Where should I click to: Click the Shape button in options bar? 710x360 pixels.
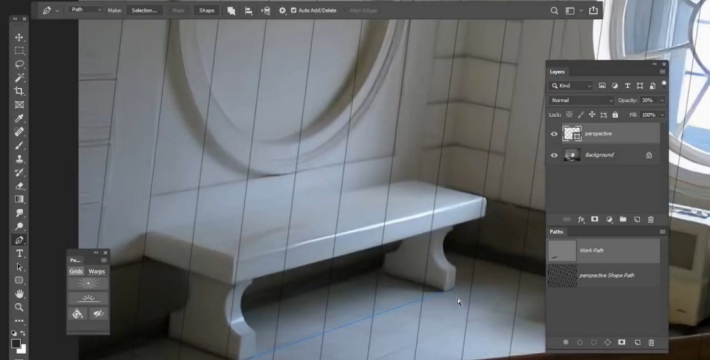[206, 10]
